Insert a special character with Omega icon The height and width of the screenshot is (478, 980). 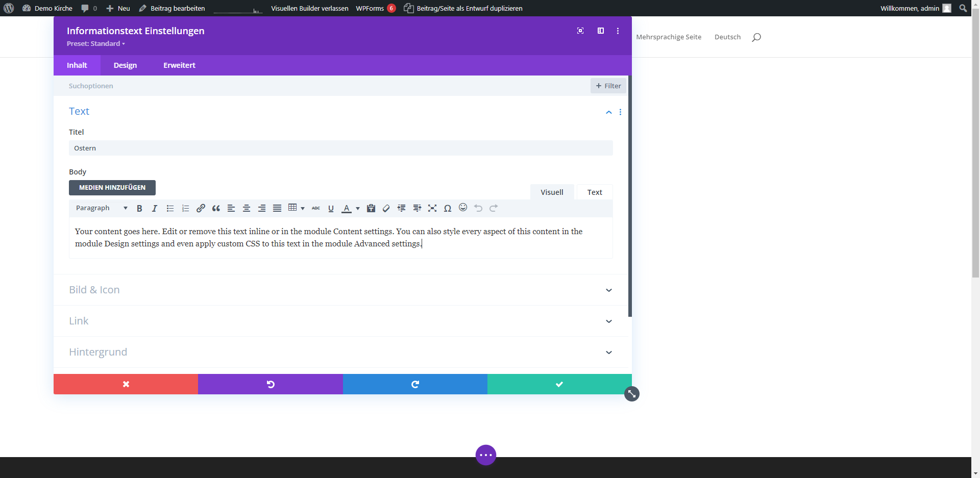tap(448, 208)
